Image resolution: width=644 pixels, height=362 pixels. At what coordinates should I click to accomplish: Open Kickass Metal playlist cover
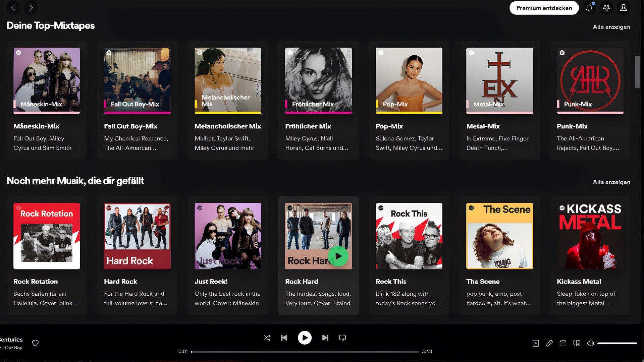pyautogui.click(x=590, y=236)
